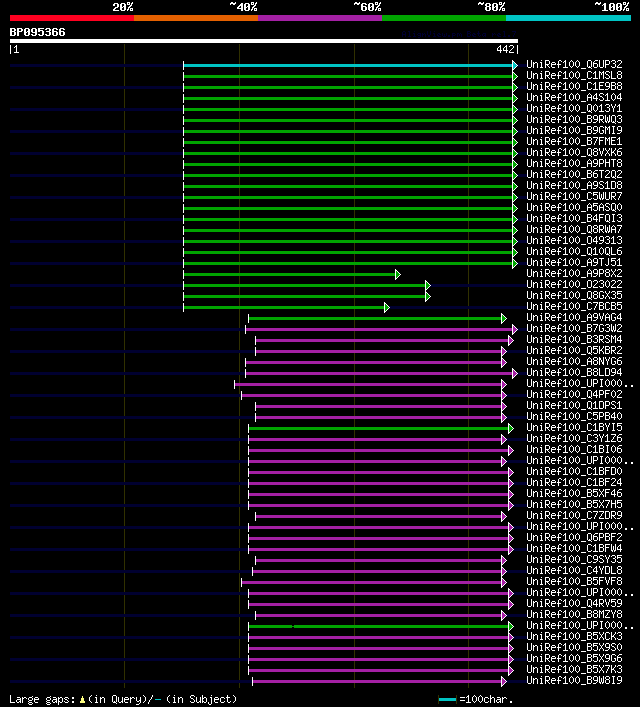Select the UniRef100_B5XF46 label
The image size is (640, 707).
(574, 493)
